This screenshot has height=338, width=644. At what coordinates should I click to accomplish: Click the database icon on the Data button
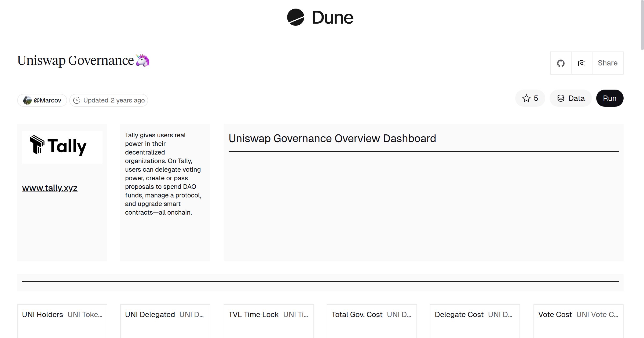[x=561, y=98]
